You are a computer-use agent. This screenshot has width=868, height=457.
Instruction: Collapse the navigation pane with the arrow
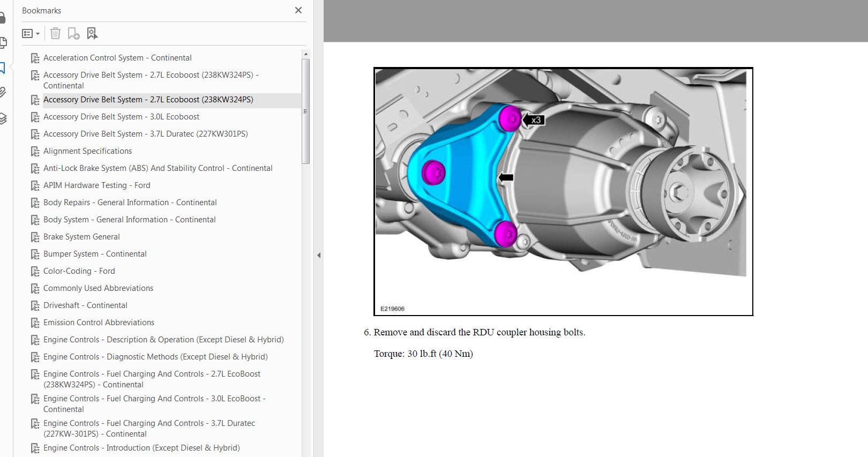point(319,256)
